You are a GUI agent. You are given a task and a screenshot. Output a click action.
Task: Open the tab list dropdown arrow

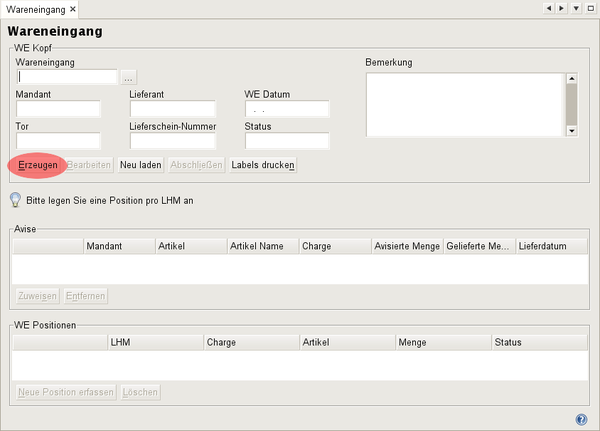[x=576, y=8]
